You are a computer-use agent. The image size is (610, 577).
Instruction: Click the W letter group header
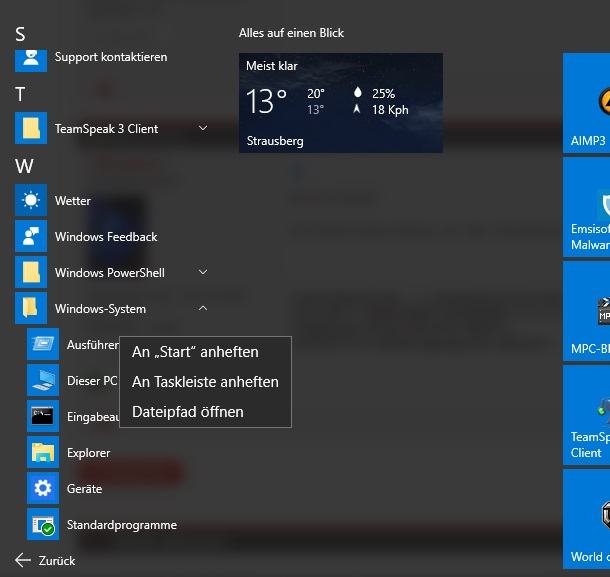tap(24, 166)
